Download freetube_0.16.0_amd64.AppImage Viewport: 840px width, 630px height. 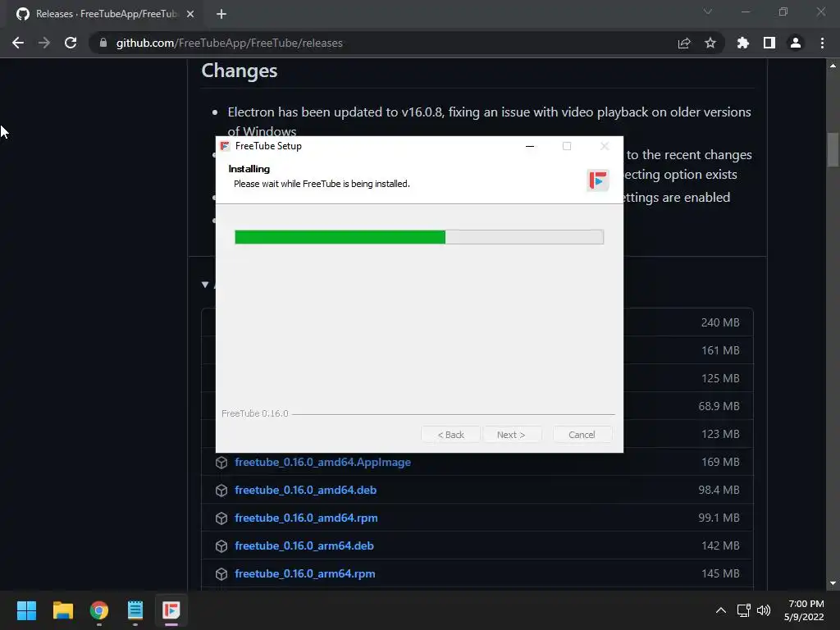(322, 462)
